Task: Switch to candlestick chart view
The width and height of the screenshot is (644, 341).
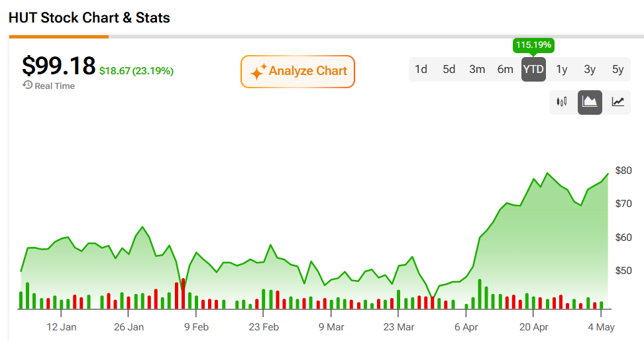Action: pyautogui.click(x=561, y=102)
